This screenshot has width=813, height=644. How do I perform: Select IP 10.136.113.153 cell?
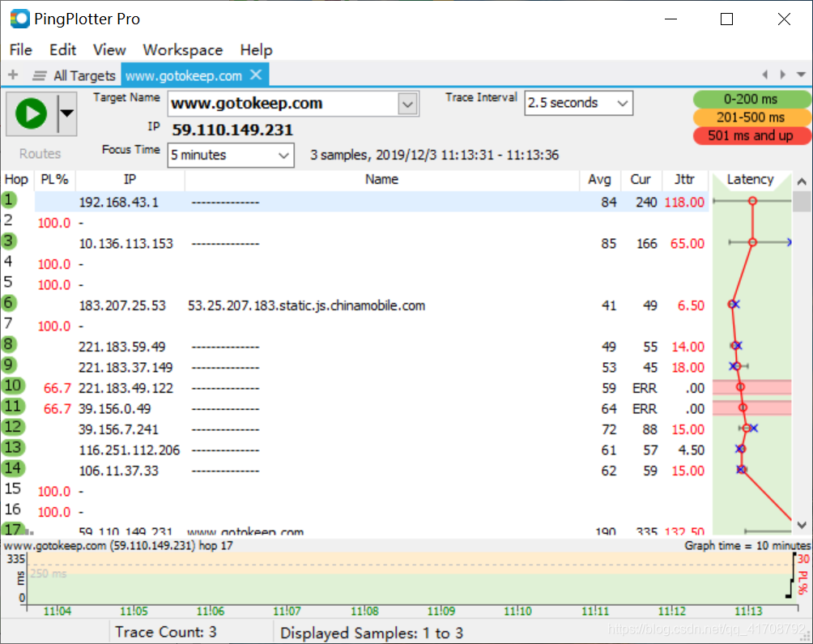click(126, 244)
